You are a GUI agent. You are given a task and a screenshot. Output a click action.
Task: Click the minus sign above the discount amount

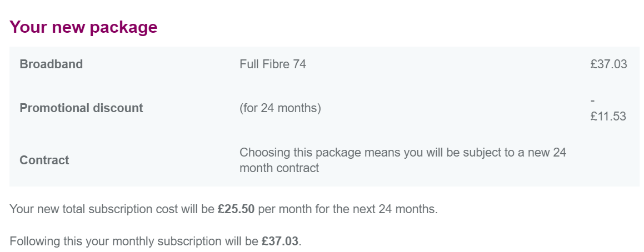[593, 100]
